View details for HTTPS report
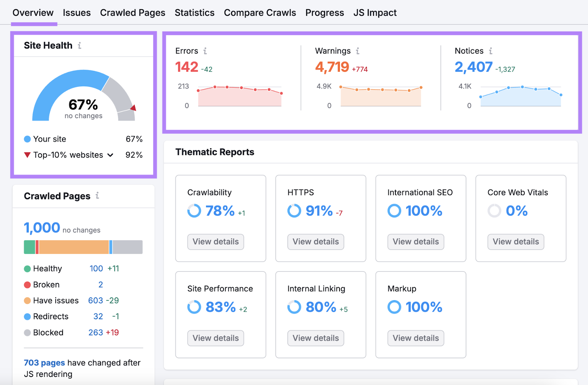This screenshot has width=588, height=385. 316,242
